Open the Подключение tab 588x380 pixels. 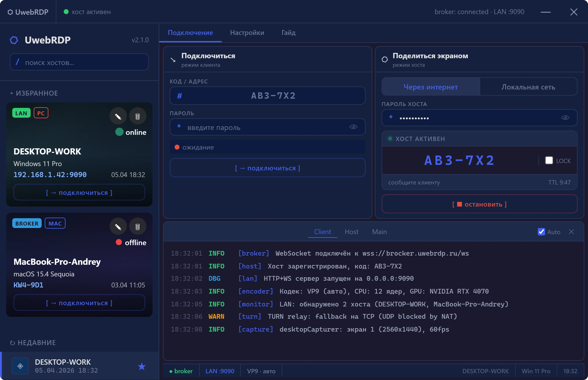click(190, 33)
